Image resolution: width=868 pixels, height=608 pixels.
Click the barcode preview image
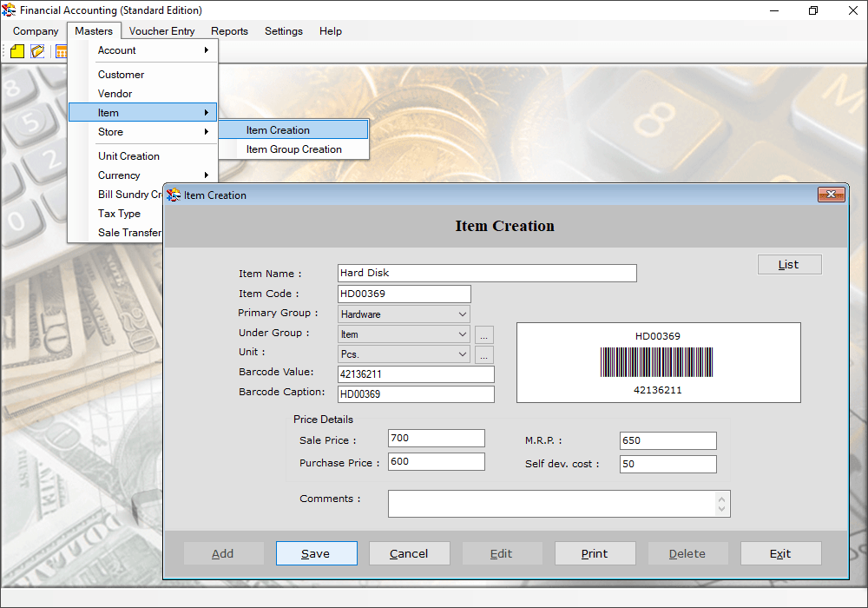pos(657,363)
